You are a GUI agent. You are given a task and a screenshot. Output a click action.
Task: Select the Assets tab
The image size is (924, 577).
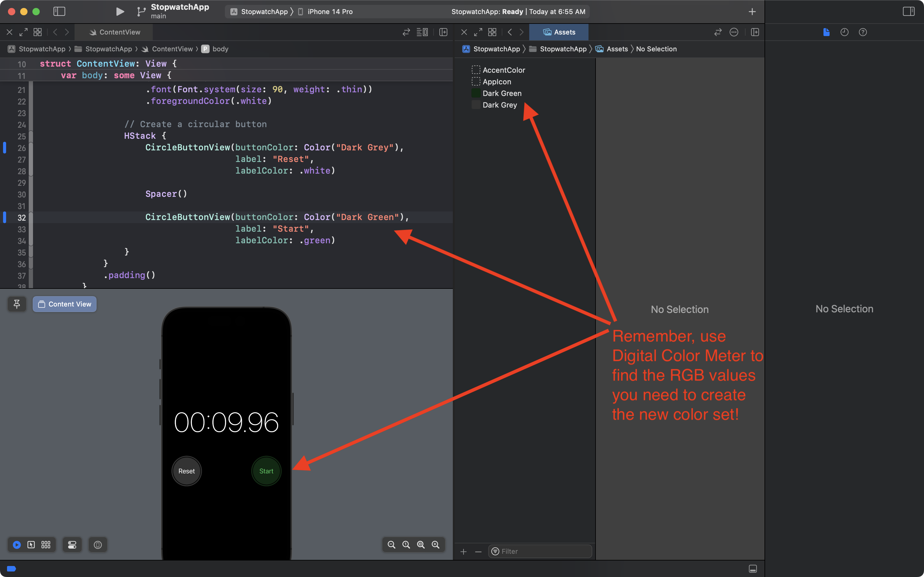click(559, 32)
